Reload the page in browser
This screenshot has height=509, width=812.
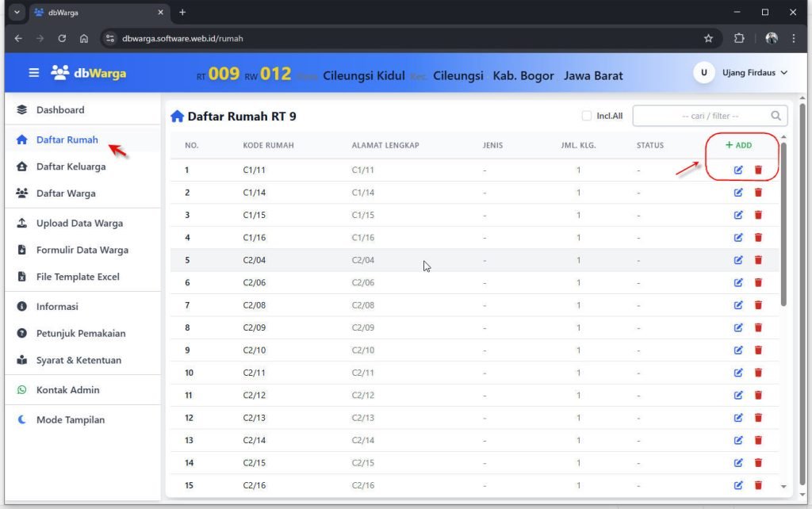[62, 38]
